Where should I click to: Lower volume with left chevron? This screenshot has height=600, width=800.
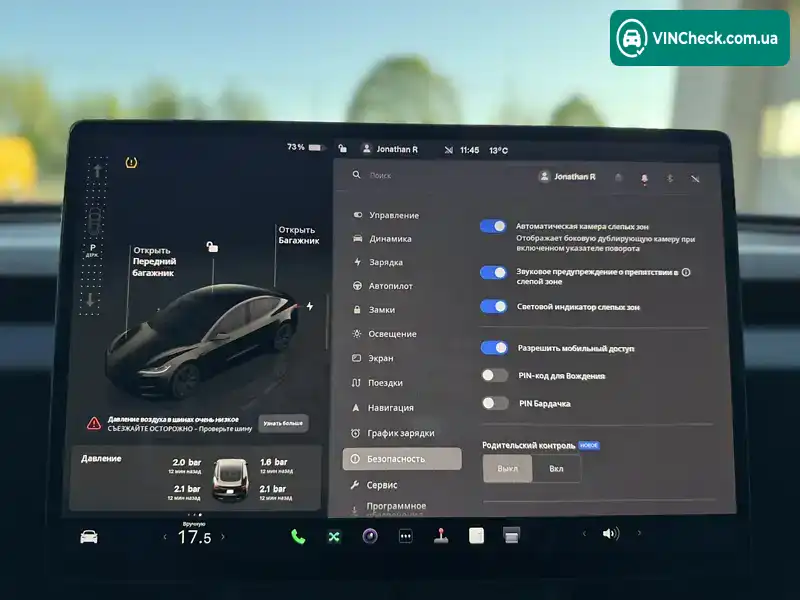coord(584,534)
